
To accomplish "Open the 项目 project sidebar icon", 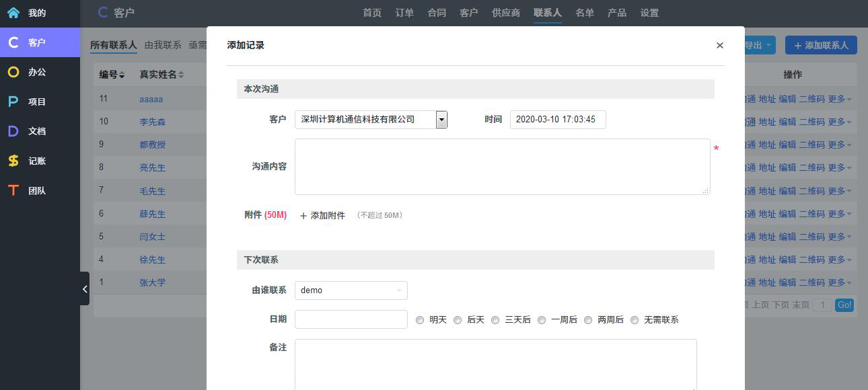I will (13, 102).
